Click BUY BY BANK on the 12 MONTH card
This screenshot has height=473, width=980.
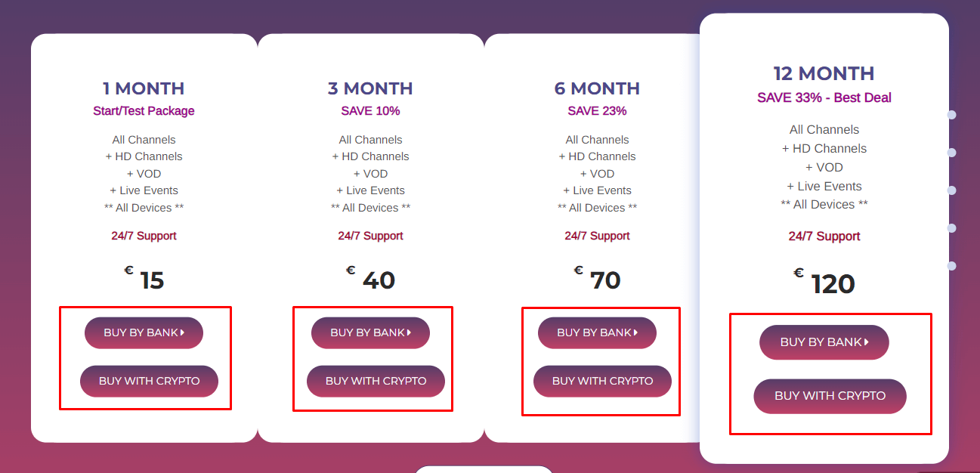pyautogui.click(x=824, y=342)
